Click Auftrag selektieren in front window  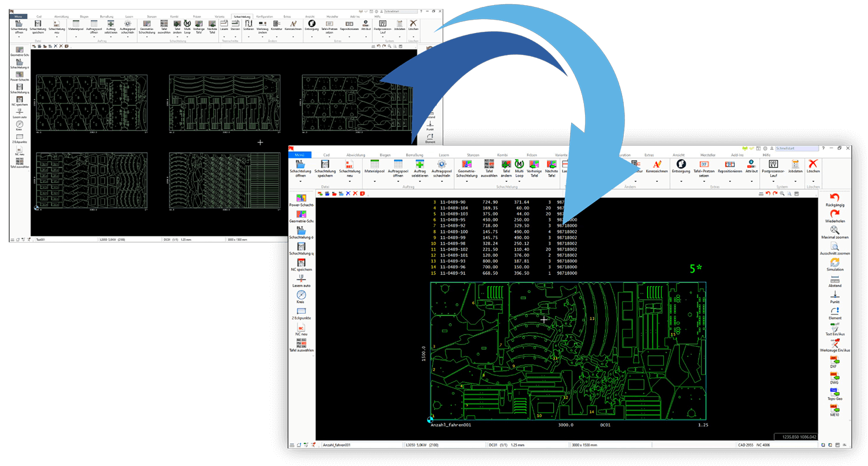[x=420, y=168]
